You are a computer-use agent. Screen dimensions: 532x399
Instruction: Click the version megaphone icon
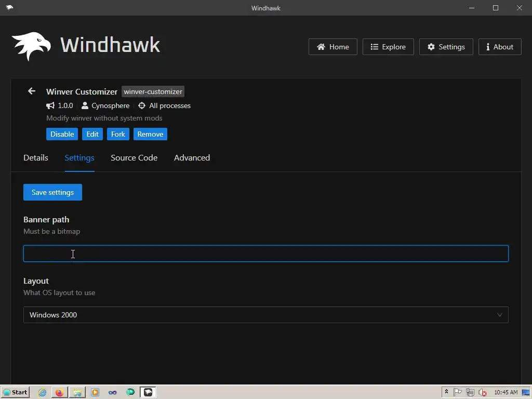coord(50,105)
